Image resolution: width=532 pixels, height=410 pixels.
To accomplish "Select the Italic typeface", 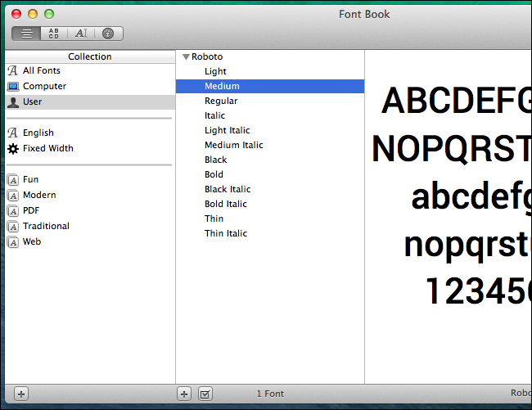I will (270, 115).
